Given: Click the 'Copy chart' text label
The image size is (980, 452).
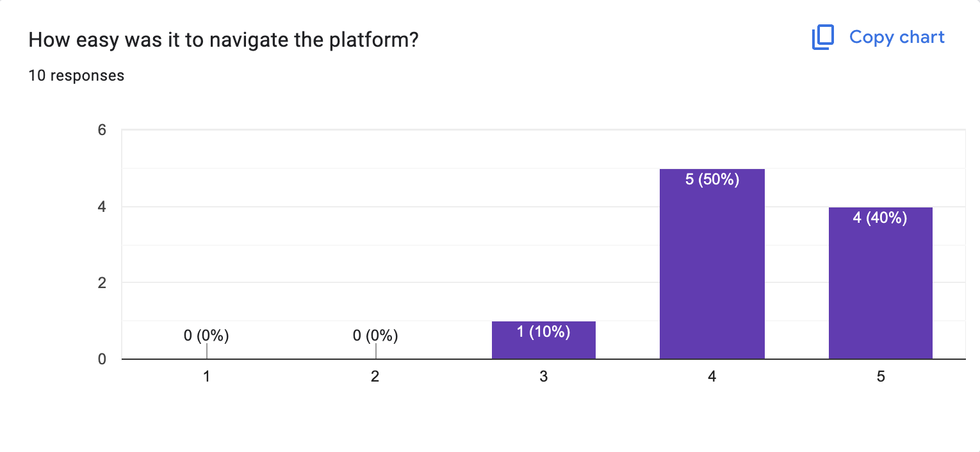Looking at the screenshot, I should click(897, 37).
